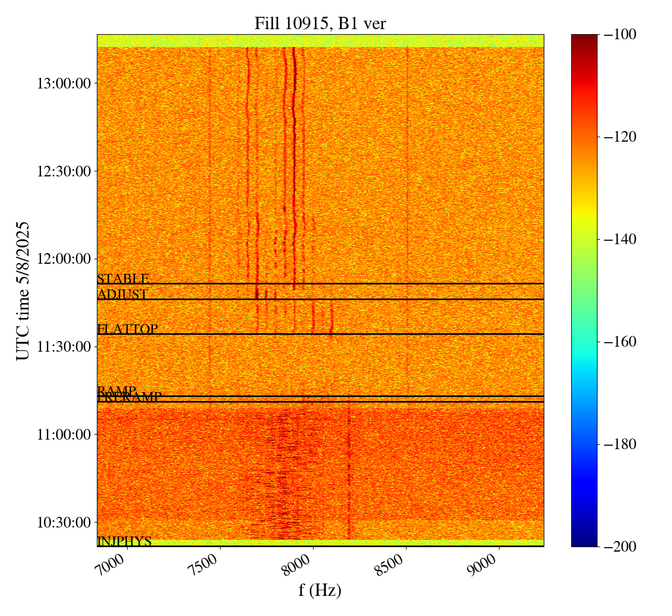Click the −160 colorbar tick label
This screenshot has width=672, height=616.
[620, 342]
